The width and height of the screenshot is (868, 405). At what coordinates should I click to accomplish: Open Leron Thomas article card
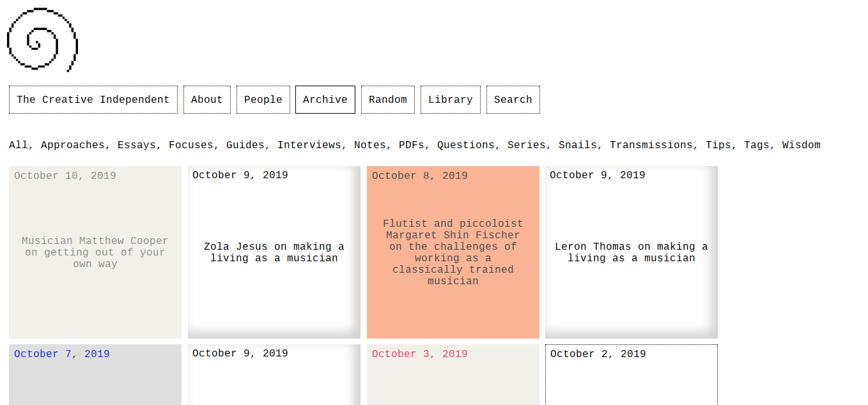pos(632,252)
